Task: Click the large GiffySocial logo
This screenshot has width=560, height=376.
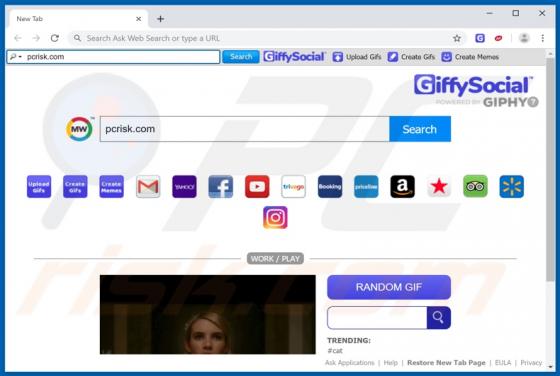Action: 474,86
